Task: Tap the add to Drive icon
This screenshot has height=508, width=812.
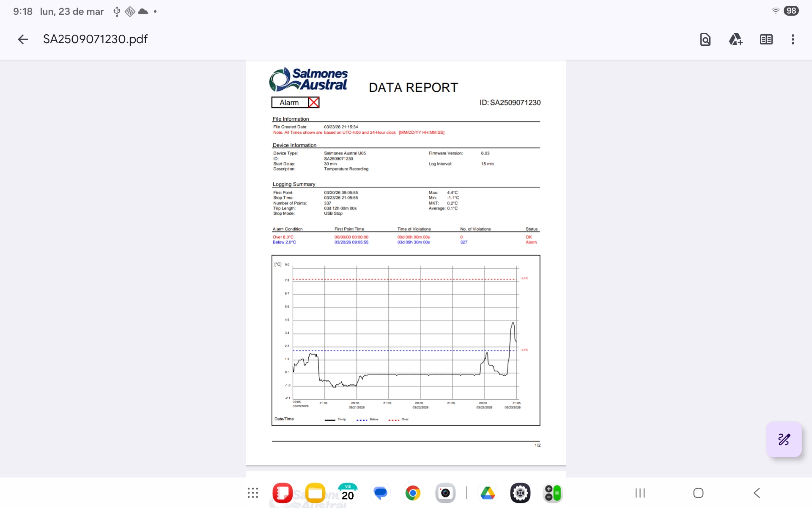Action: [x=735, y=39]
